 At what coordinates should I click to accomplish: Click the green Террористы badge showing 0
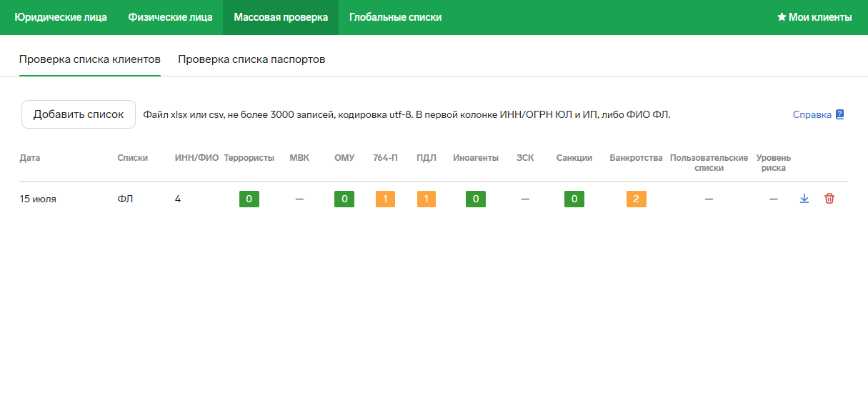[x=249, y=199]
